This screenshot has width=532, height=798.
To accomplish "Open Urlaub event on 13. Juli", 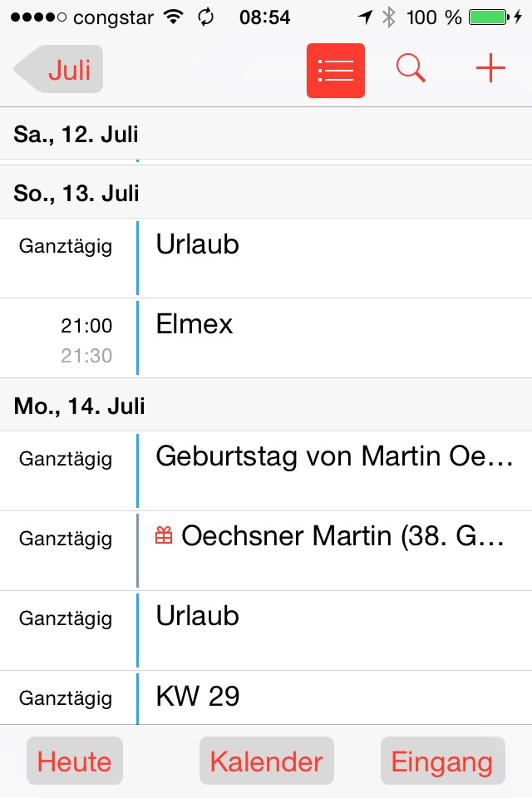I will [x=332, y=258].
